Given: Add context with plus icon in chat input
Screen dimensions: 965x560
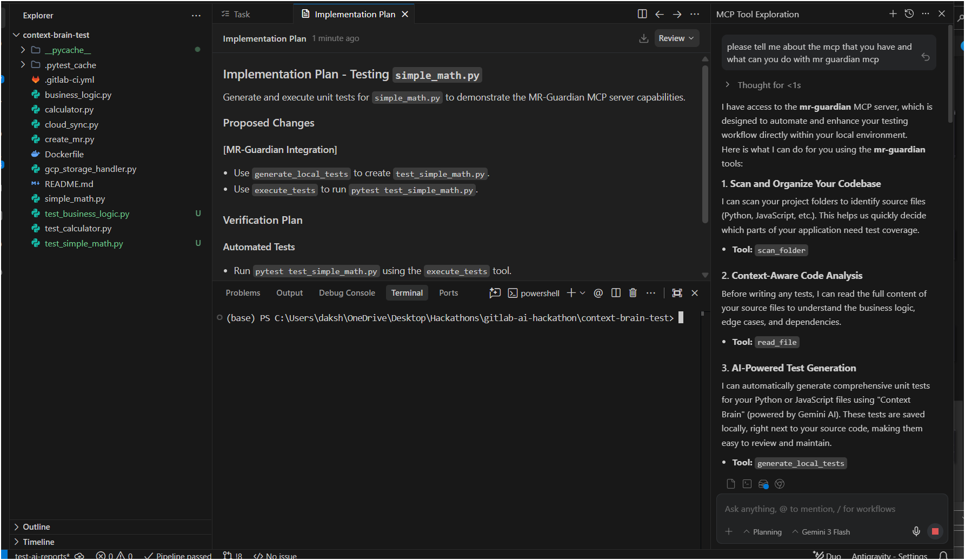Looking at the screenshot, I should (x=729, y=532).
